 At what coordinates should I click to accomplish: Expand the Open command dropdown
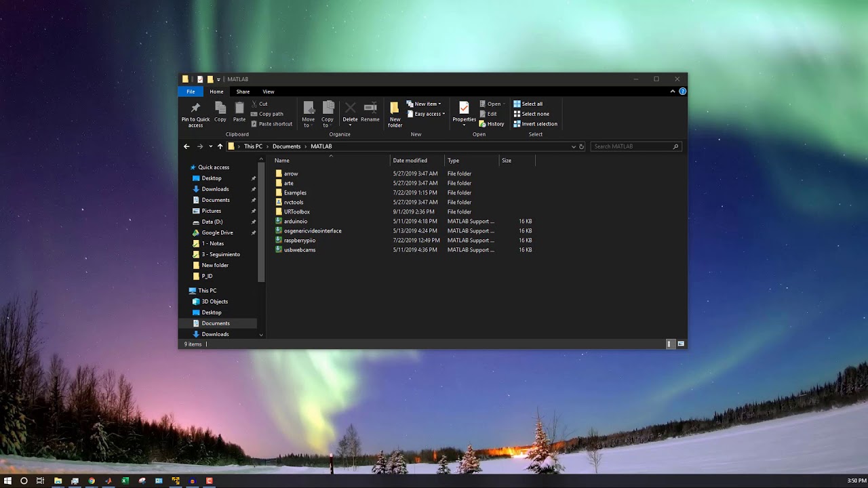tap(503, 104)
